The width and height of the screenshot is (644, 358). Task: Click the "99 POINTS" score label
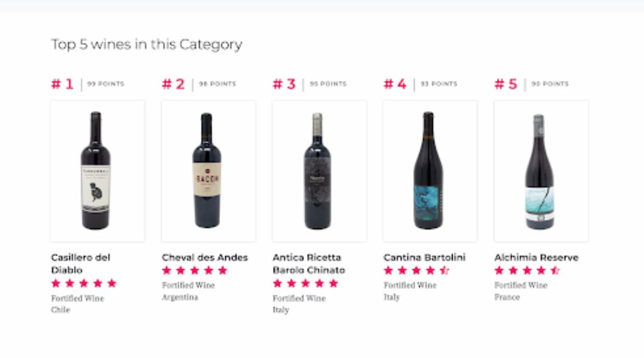(107, 84)
